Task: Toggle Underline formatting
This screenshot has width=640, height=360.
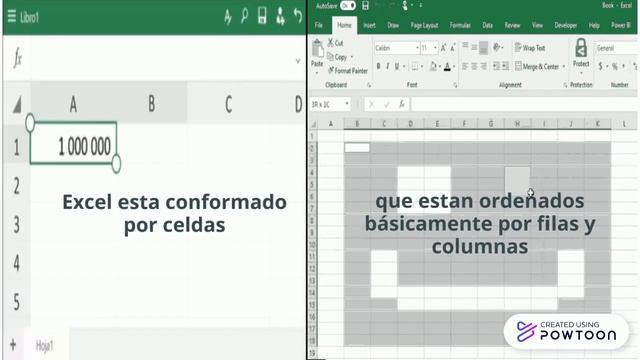Action: (397, 66)
